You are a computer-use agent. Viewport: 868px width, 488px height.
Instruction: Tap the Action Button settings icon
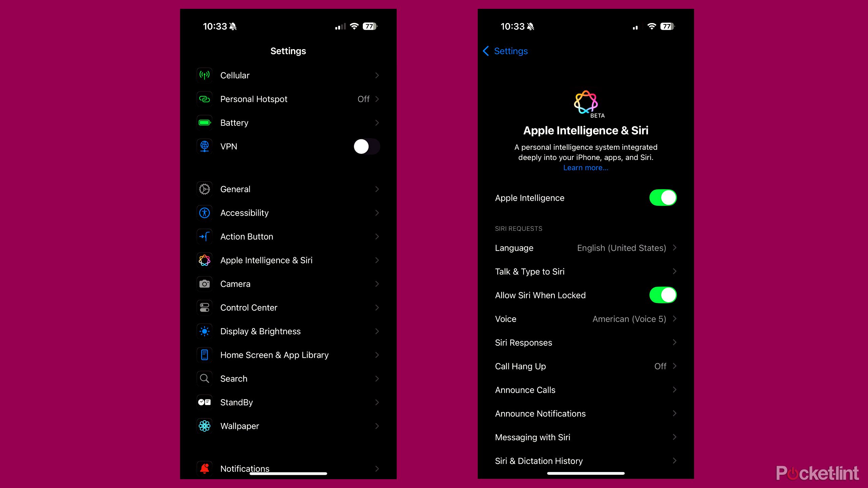[204, 237]
